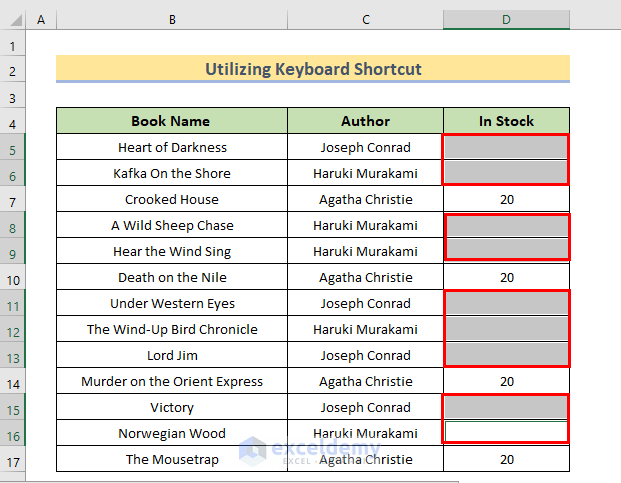The height and width of the screenshot is (483, 621).
Task: Click the 'Death on the Nile' cell
Action: tap(171, 277)
